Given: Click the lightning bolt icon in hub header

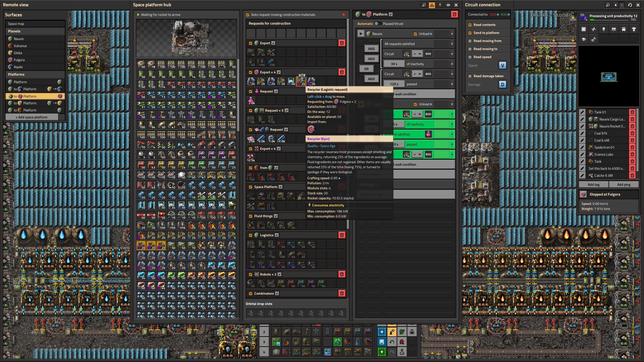Looking at the screenshot, I should click(440, 5).
